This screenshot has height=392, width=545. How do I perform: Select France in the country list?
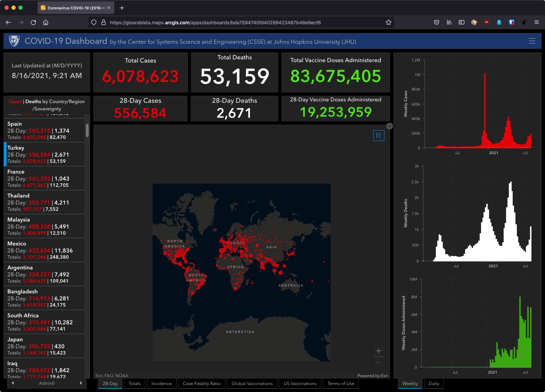pos(44,178)
